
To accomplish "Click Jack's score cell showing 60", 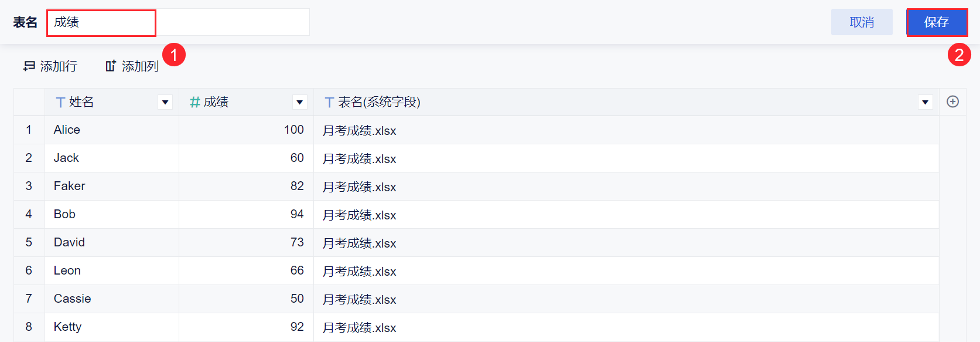I will coord(246,158).
